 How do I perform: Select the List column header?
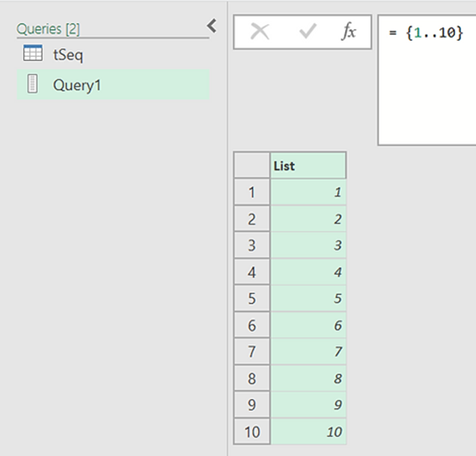(x=309, y=165)
